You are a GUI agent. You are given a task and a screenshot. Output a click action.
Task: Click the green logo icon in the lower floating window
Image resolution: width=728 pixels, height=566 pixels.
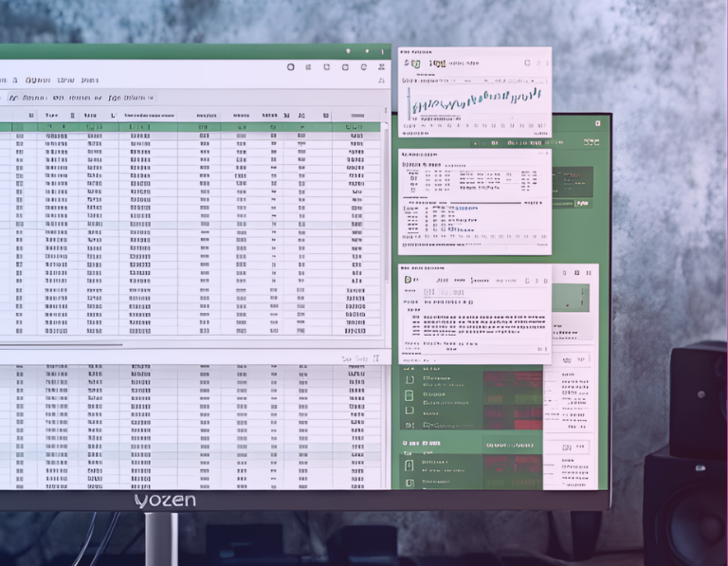pyautogui.click(x=409, y=280)
